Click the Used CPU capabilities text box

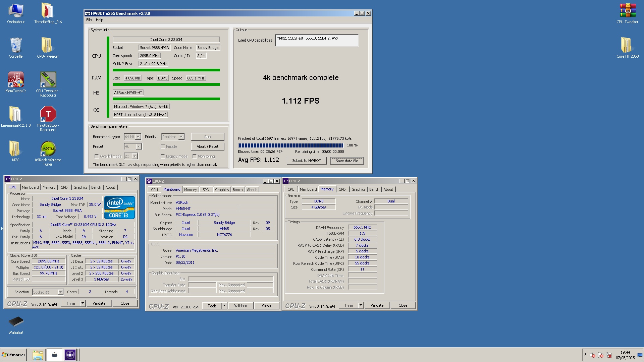[317, 41]
